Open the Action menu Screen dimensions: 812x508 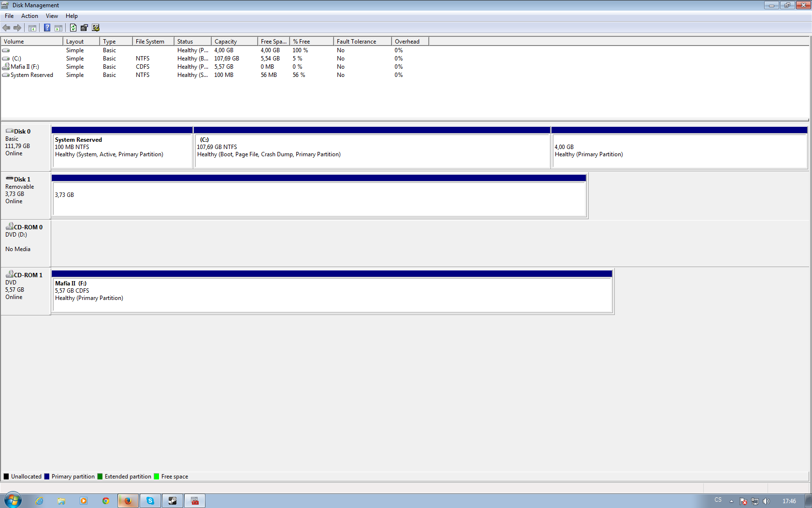(x=29, y=16)
